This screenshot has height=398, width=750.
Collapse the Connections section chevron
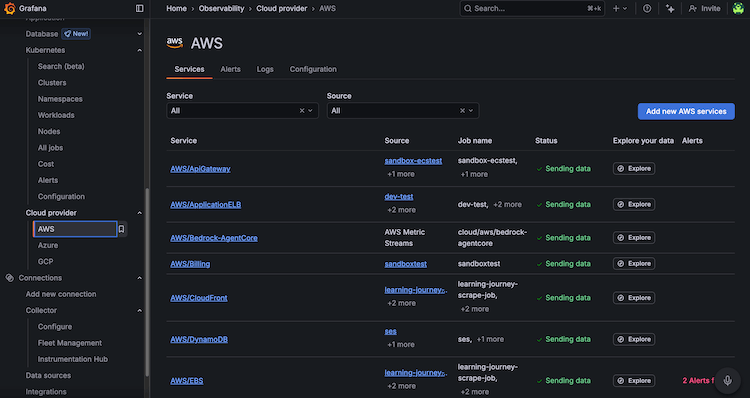pyautogui.click(x=139, y=278)
